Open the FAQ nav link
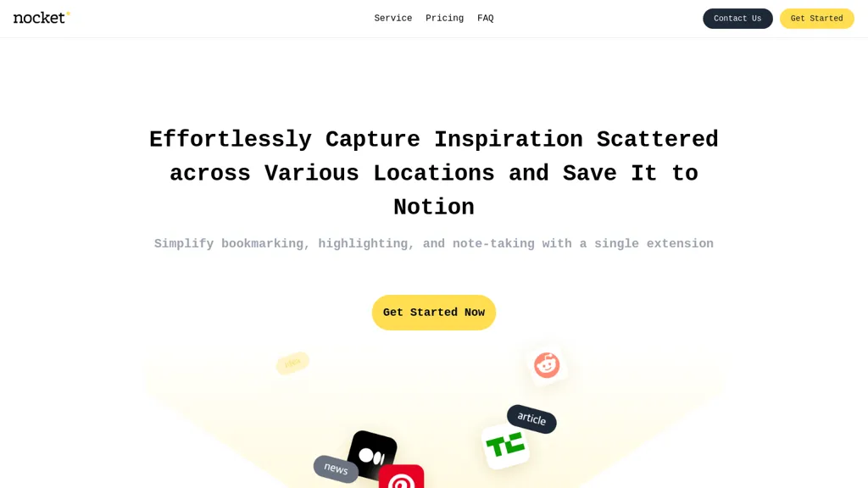This screenshot has width=868, height=488. (486, 19)
